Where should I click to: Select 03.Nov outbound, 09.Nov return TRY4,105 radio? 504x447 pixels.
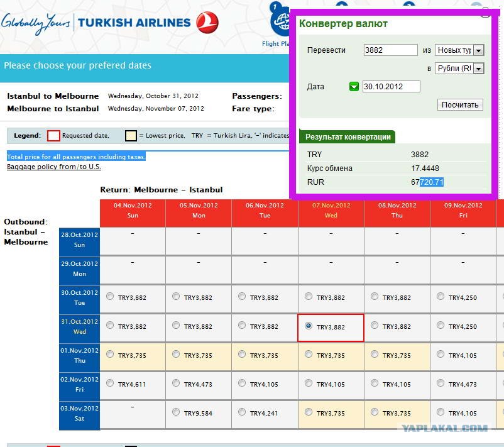441,412
